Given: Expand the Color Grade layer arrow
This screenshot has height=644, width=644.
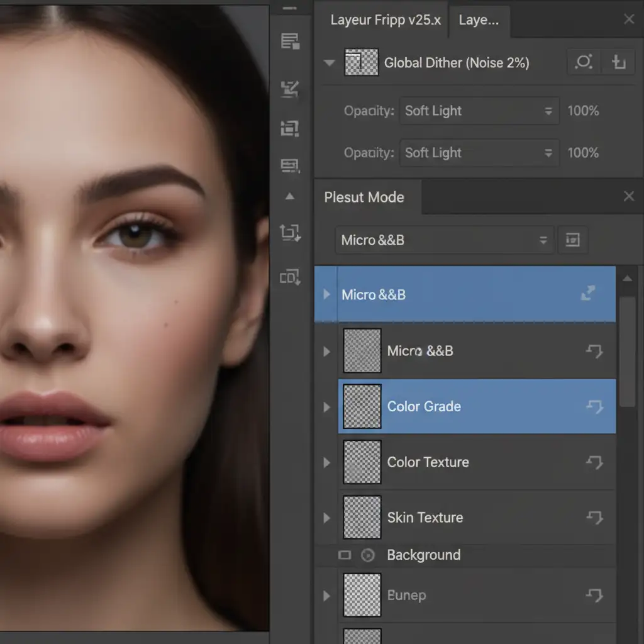Looking at the screenshot, I should pos(326,407).
